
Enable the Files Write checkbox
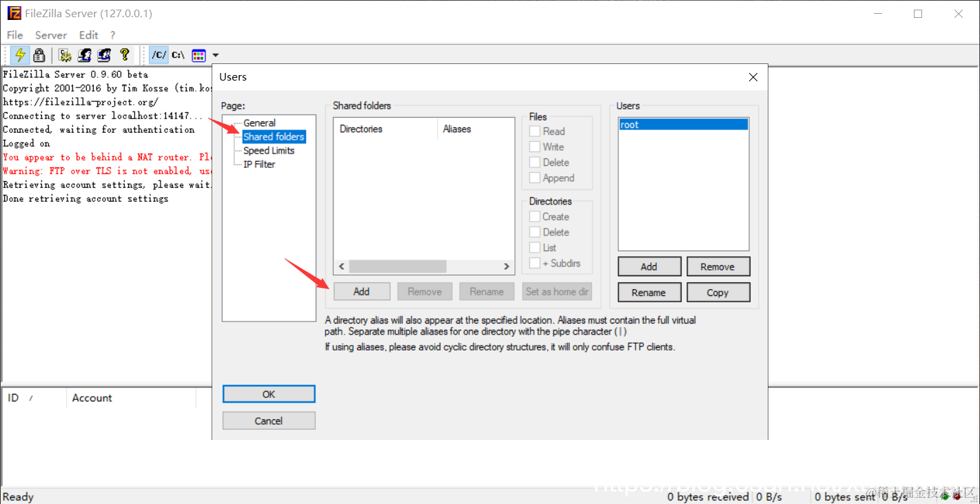click(x=535, y=147)
